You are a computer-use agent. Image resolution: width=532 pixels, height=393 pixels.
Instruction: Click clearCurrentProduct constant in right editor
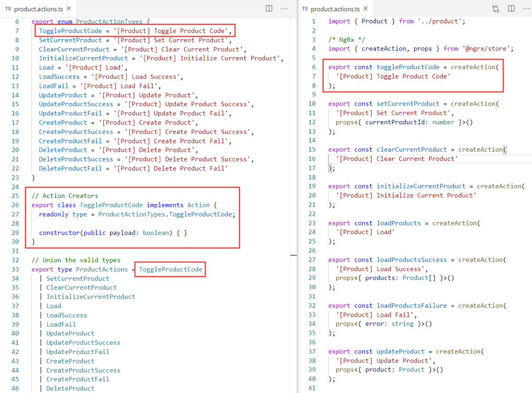[x=412, y=149]
